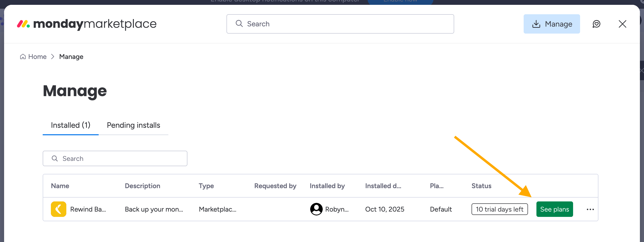The image size is (644, 242).
Task: Click the Manage breadcrumb item
Action: pos(71,56)
